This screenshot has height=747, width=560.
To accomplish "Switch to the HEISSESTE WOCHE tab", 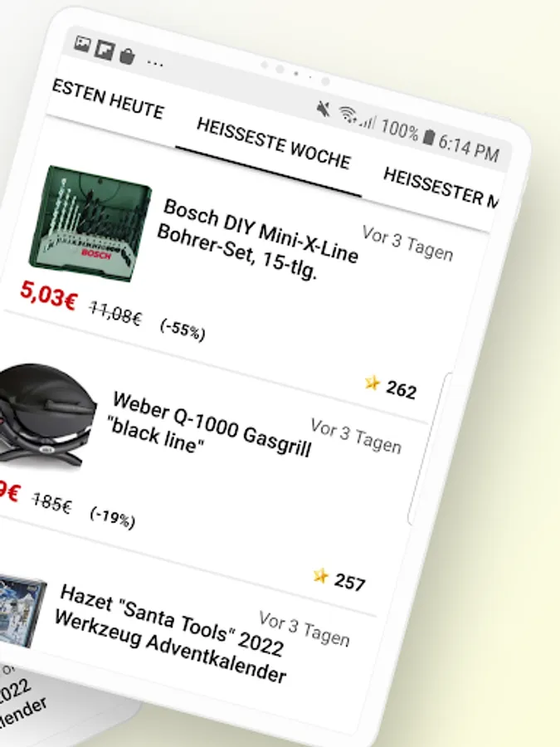I will (273, 144).
